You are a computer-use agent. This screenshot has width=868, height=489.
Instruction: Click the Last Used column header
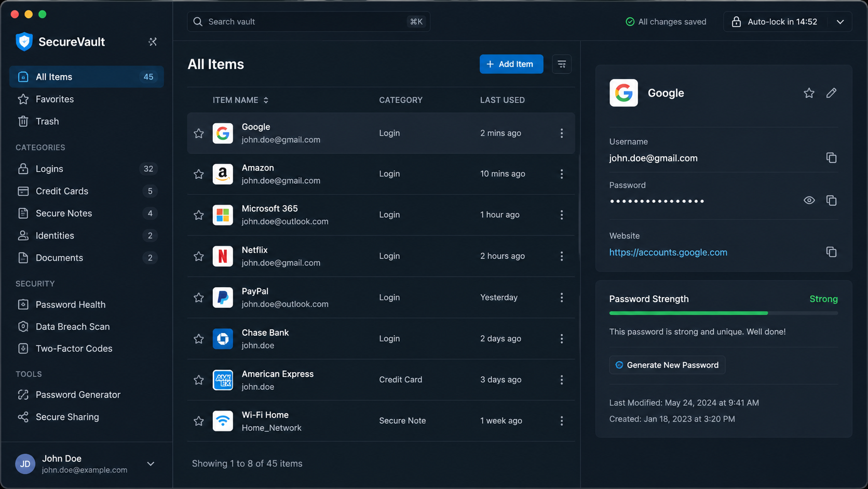503,100
